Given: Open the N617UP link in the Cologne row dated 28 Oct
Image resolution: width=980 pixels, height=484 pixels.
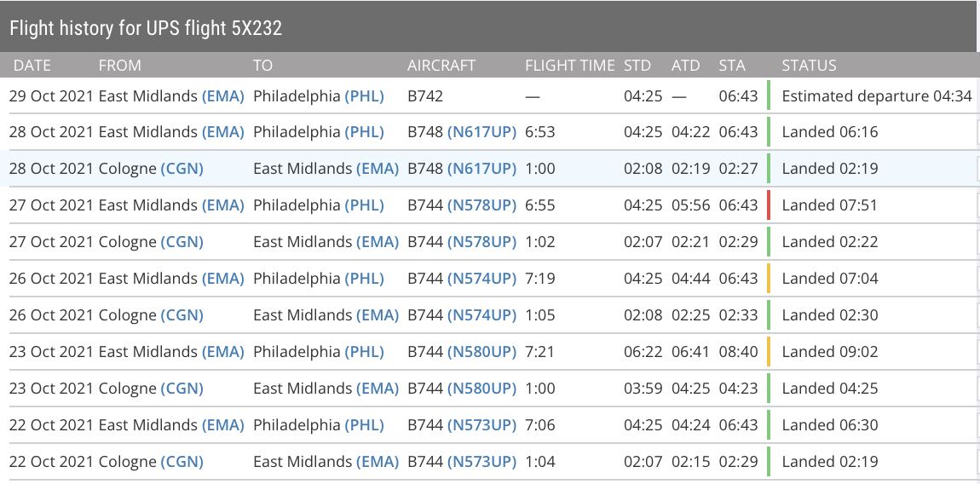Looking at the screenshot, I should [481, 169].
